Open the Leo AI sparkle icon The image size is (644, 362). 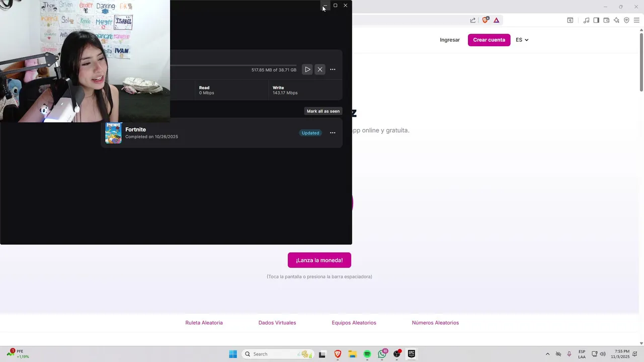(x=616, y=20)
